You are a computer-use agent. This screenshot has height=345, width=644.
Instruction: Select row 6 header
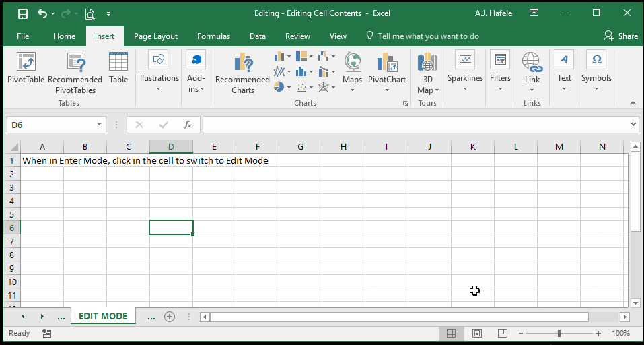12,228
